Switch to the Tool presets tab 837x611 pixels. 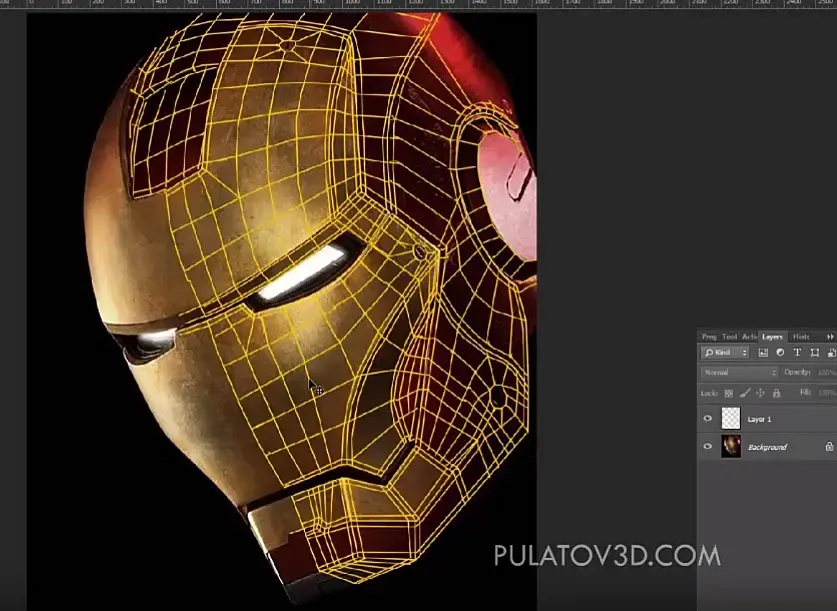[x=729, y=337]
